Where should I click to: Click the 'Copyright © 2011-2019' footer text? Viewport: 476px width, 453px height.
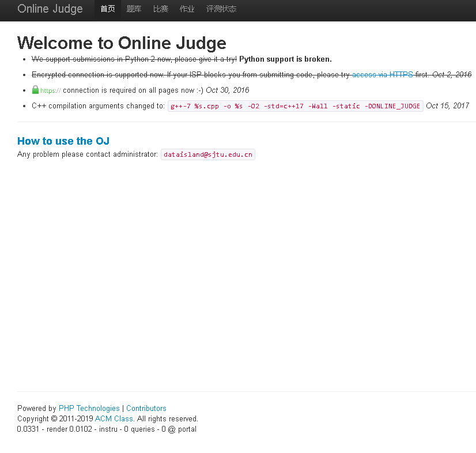pos(55,418)
